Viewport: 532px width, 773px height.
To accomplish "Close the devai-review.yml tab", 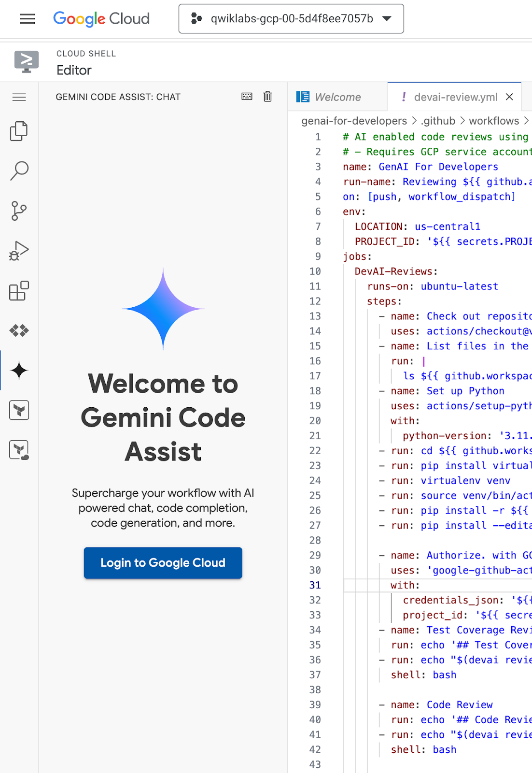I will 509,97.
